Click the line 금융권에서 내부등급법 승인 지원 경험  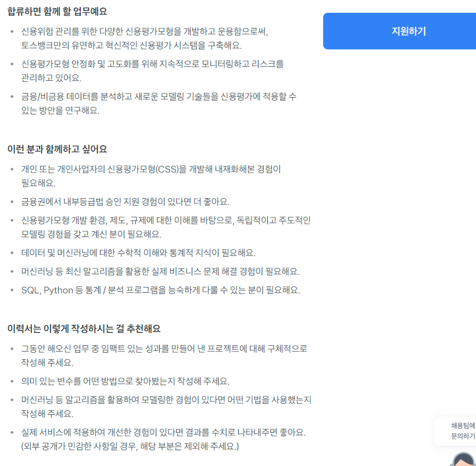pyautogui.click(x=125, y=202)
